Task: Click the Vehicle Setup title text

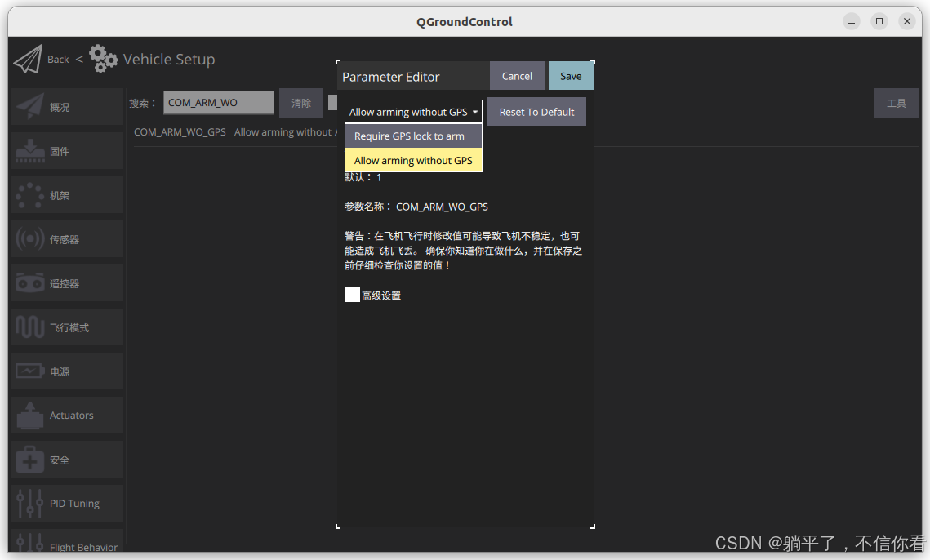Action: pos(169,60)
